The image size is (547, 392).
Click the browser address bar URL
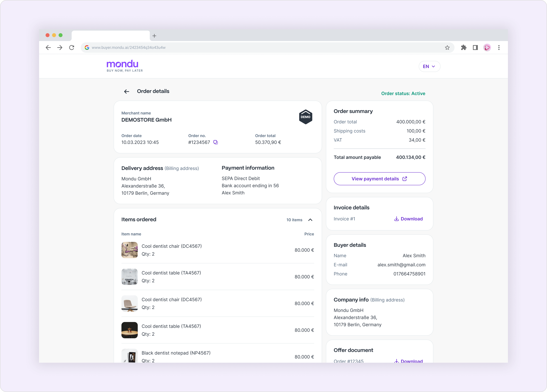pyautogui.click(x=129, y=48)
